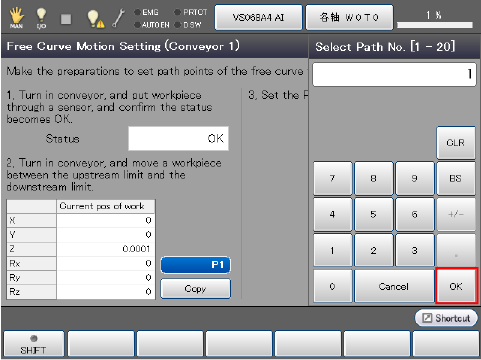Image resolution: width=481 pixels, height=360 pixels.
Task: Open the wrench tool settings icon
Action: (118, 18)
